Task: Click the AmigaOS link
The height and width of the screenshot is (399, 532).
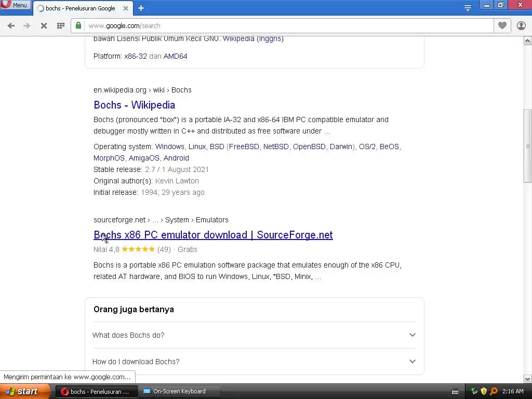Action: coord(144,158)
